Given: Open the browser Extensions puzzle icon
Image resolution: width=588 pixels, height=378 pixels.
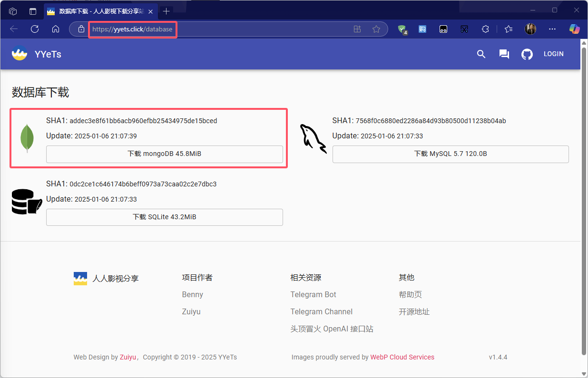Looking at the screenshot, I should coord(485,29).
